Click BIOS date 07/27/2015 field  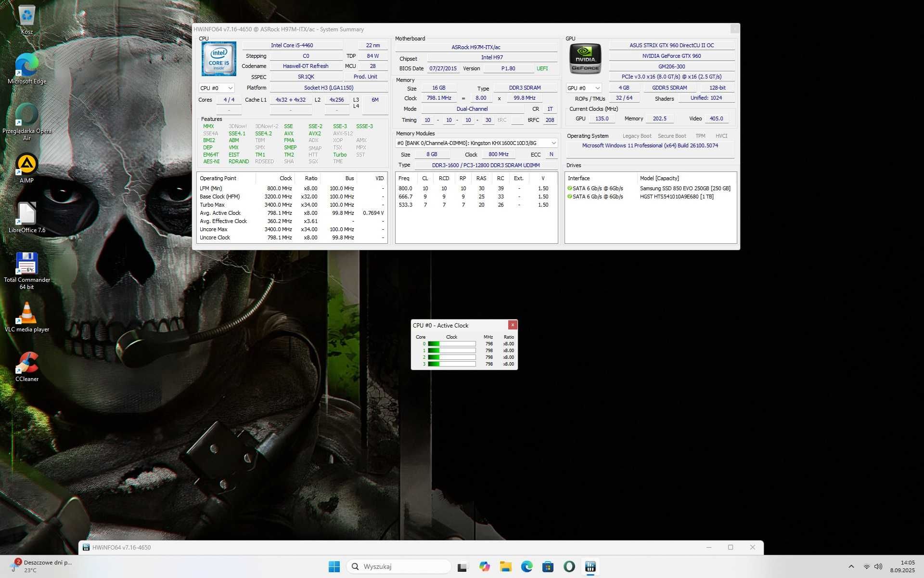click(443, 68)
